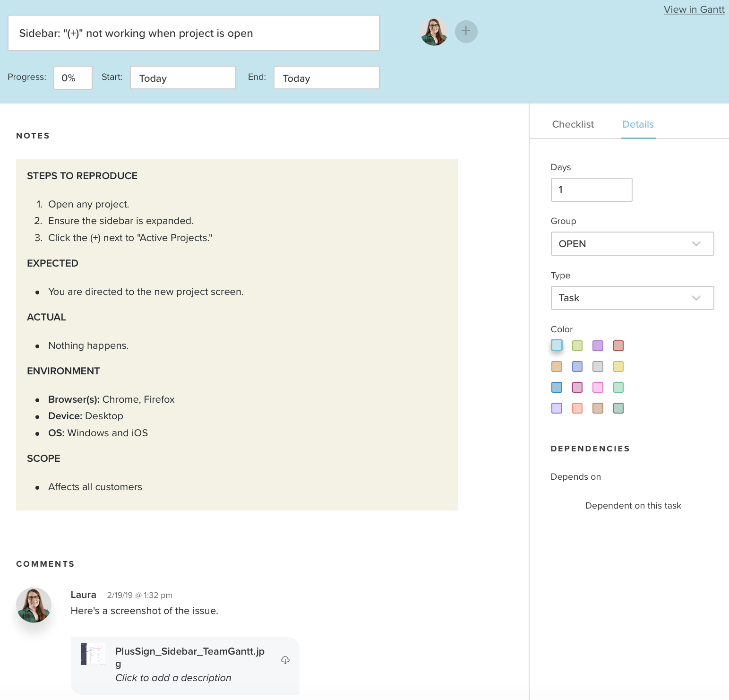Click the task title input field
The width and height of the screenshot is (729, 700).
tap(193, 33)
